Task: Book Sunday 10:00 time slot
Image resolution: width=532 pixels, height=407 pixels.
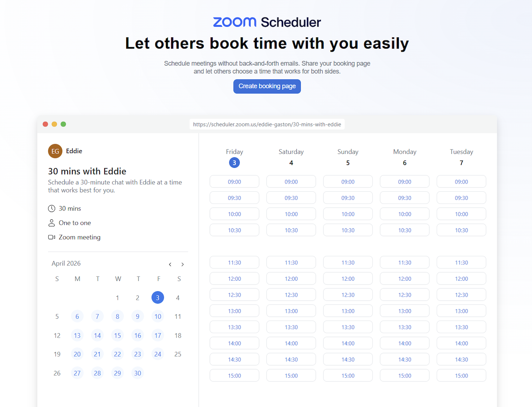Action: 348,214
